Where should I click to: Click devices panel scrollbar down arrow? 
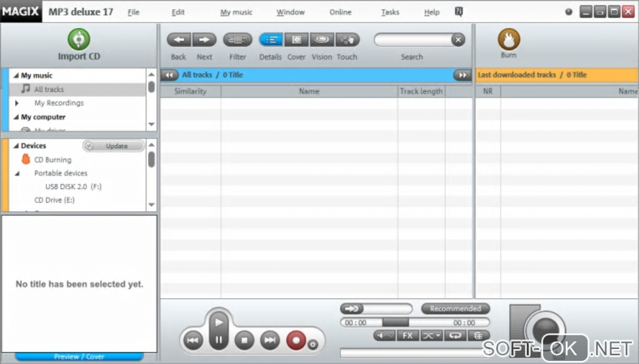click(151, 205)
